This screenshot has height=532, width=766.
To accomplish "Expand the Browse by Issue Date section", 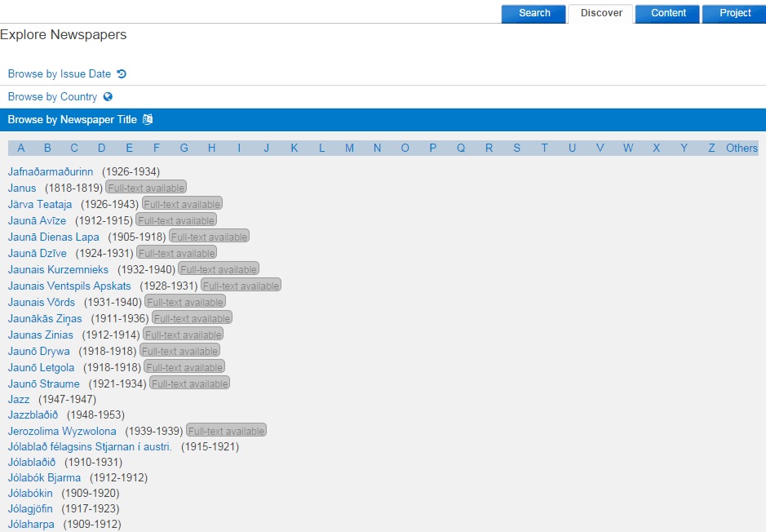I will 60,74.
